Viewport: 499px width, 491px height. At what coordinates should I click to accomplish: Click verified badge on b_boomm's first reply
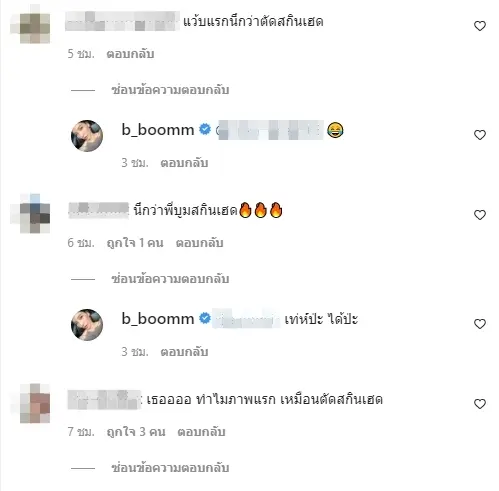205,129
